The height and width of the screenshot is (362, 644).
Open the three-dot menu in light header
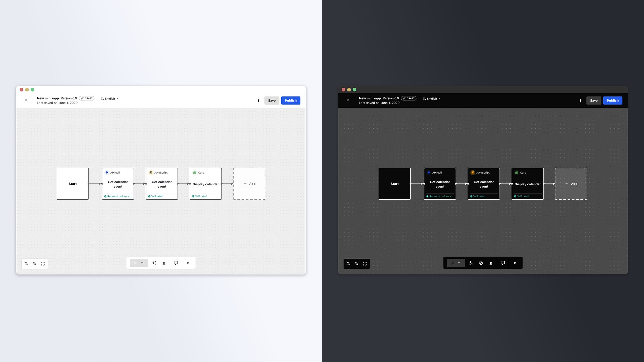point(258,101)
